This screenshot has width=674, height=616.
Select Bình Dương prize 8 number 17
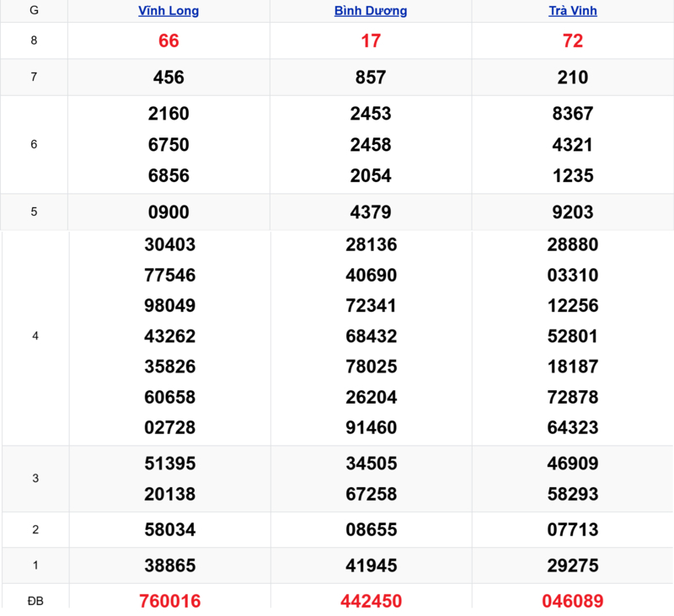(371, 40)
